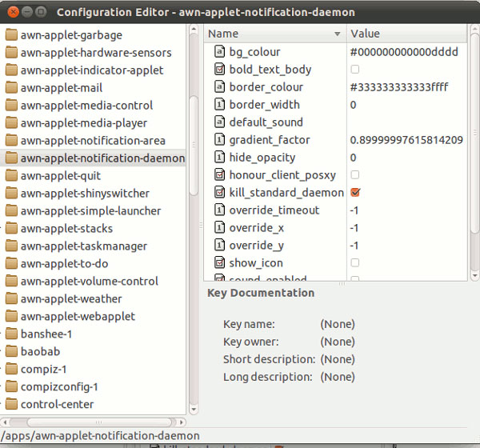Viewport: 480px width, 448px height.
Task: Expand the compiz-1 tree node
Action: [2, 370]
